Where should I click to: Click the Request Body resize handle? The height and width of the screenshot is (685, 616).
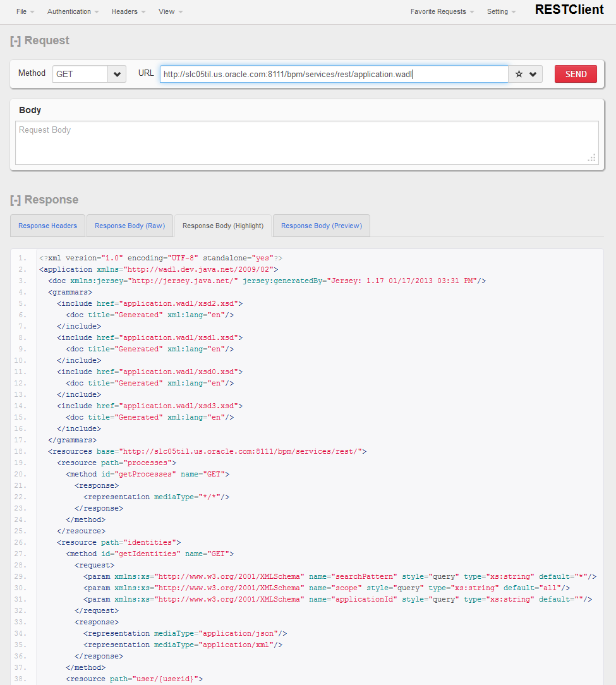592,158
